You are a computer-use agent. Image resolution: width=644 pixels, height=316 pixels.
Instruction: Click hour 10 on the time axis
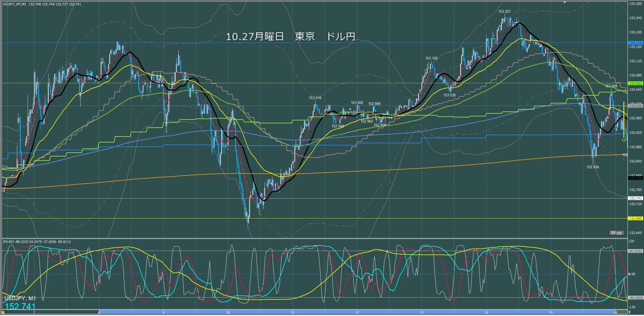click(228, 313)
